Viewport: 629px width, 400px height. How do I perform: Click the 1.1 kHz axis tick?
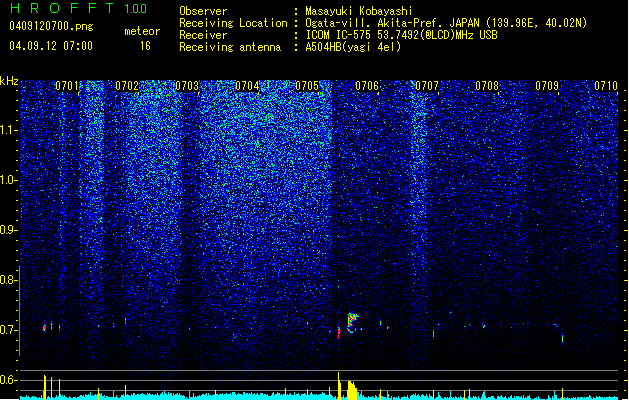[9, 130]
